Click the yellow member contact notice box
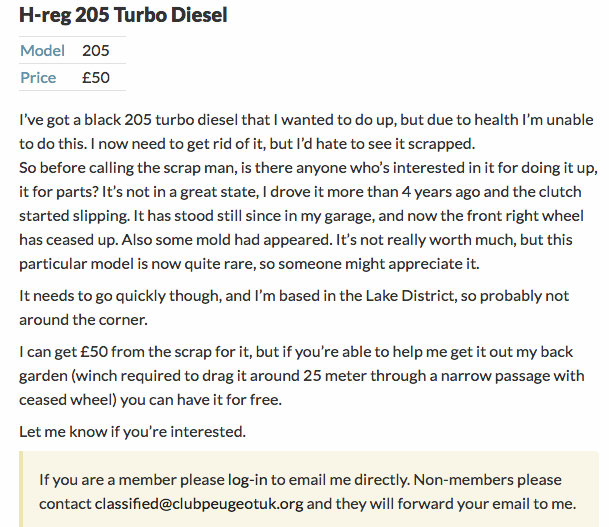The image size is (609, 527). (309, 489)
